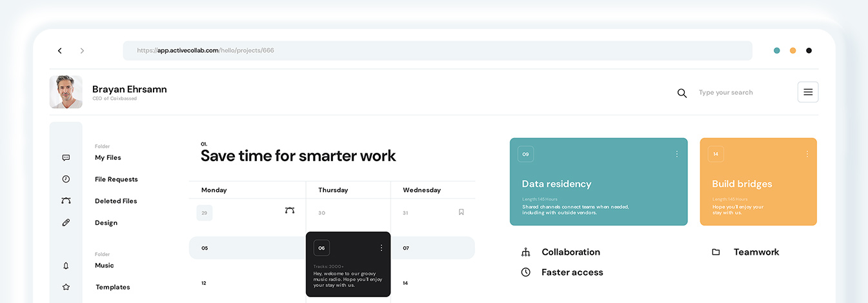Open the Collaboration link

coord(570,252)
